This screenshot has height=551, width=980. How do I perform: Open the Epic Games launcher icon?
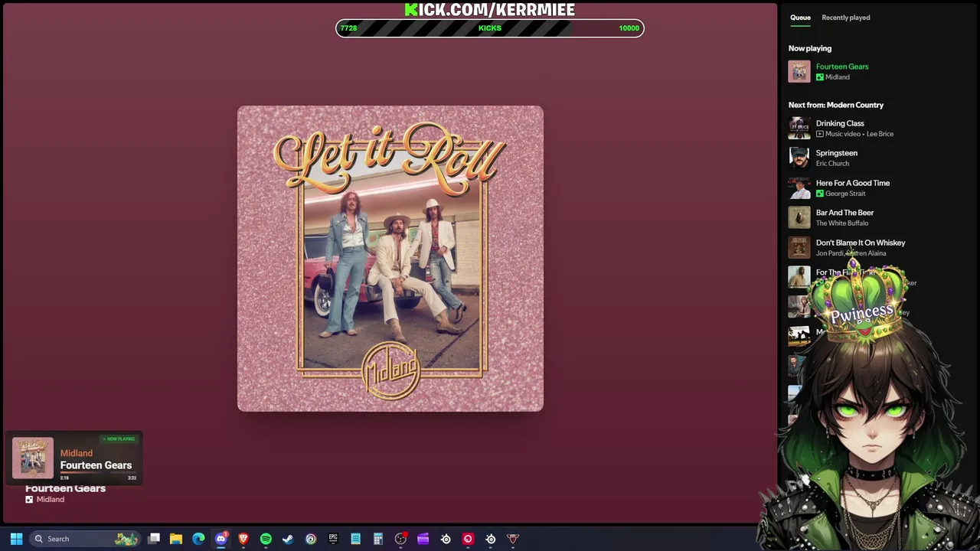point(333,539)
